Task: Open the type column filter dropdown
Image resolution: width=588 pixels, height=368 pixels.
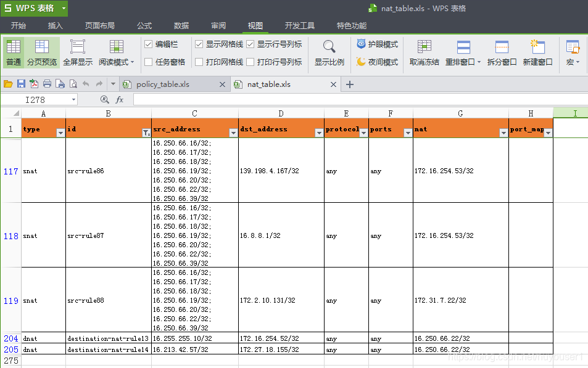Action: point(60,133)
